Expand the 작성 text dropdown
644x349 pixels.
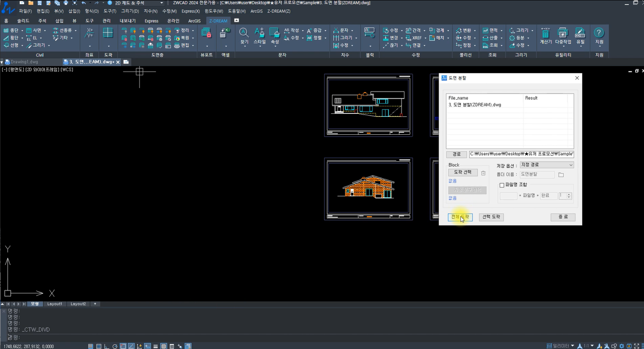303,31
